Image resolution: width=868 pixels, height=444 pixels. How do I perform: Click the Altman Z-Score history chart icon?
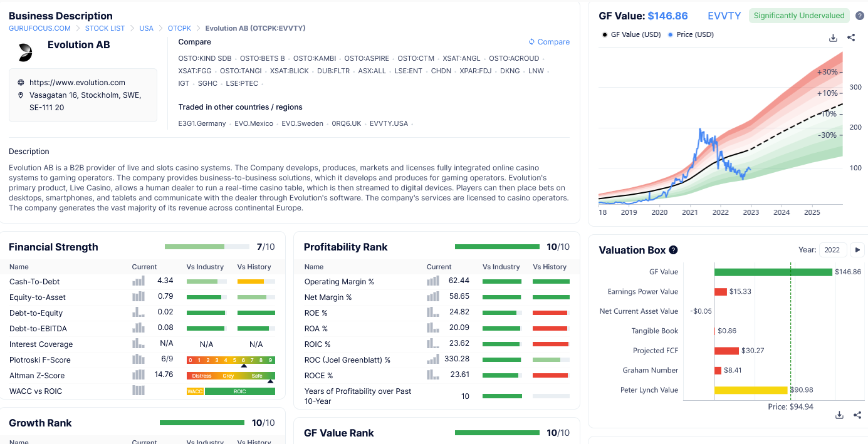[x=139, y=375]
